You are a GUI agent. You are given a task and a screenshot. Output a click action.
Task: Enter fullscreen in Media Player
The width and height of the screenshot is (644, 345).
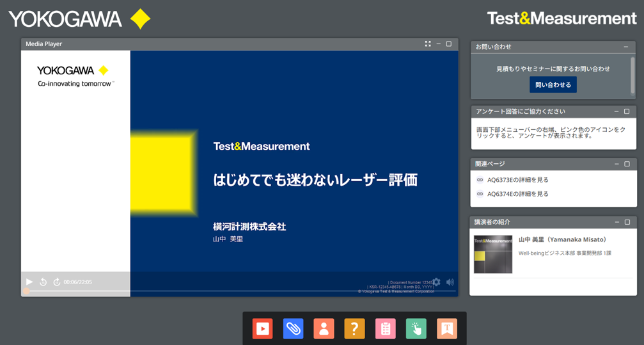point(428,44)
